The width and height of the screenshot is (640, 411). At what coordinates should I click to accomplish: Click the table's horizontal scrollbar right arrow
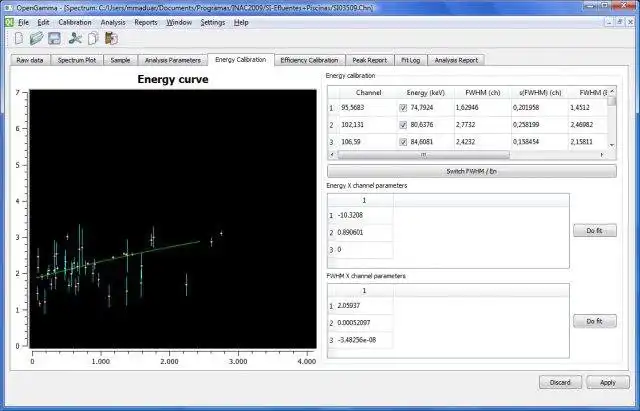[602, 155]
